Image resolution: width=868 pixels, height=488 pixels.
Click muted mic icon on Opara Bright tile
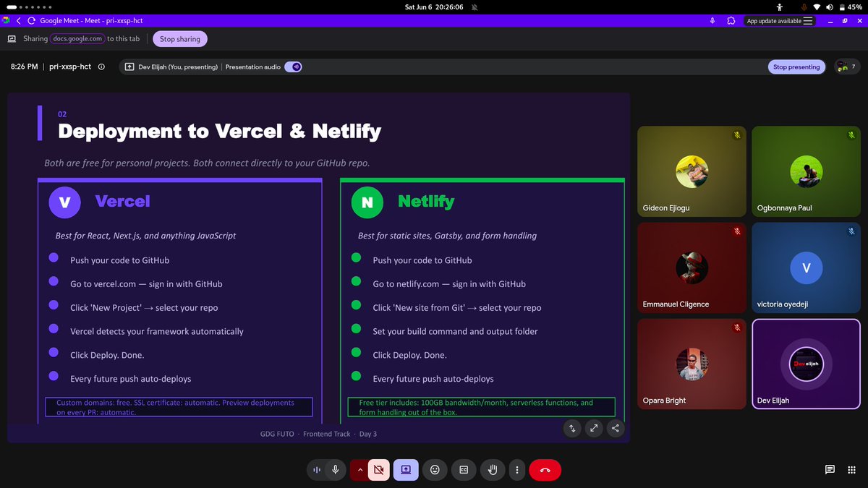[737, 328]
